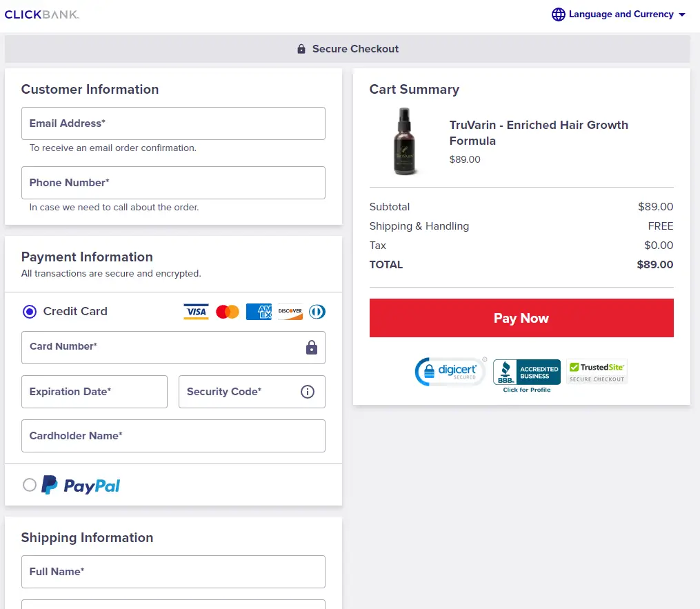The height and width of the screenshot is (609, 700).
Task: Click the TruVarin product name
Action: (x=539, y=132)
